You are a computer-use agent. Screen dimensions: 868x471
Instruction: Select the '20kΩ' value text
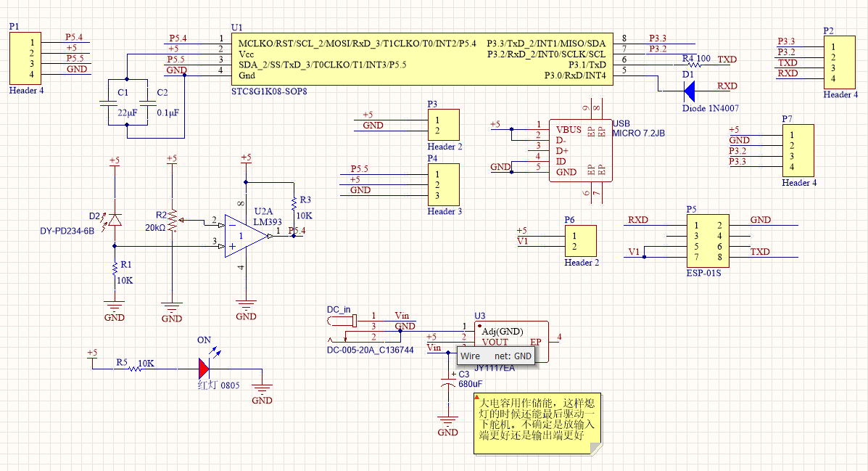click(155, 227)
